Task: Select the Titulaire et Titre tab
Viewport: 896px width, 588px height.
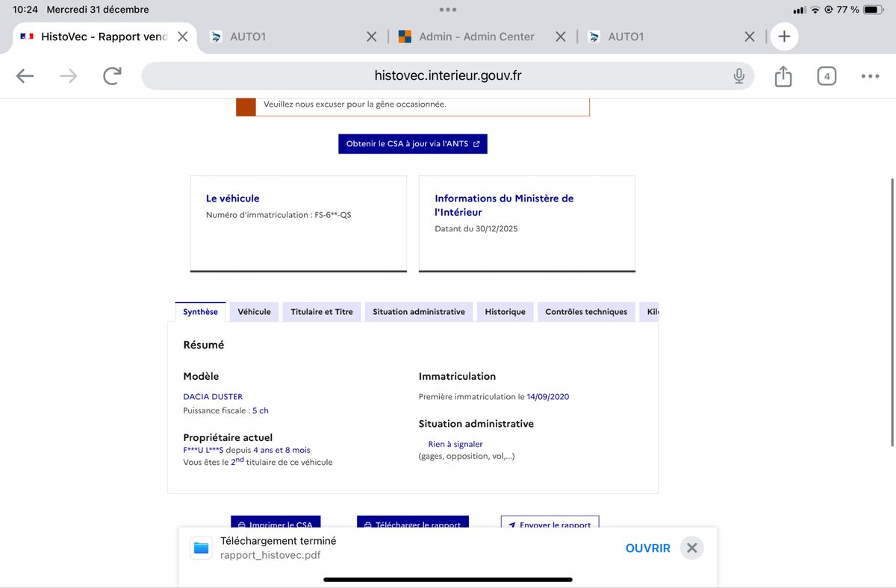Action: [322, 312]
